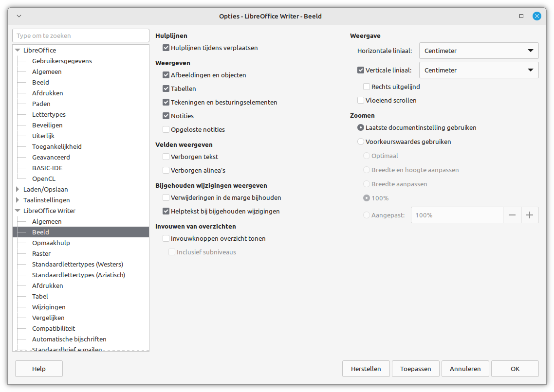Collapse the LibreOffice tree node
554x392 pixels.
pos(18,50)
